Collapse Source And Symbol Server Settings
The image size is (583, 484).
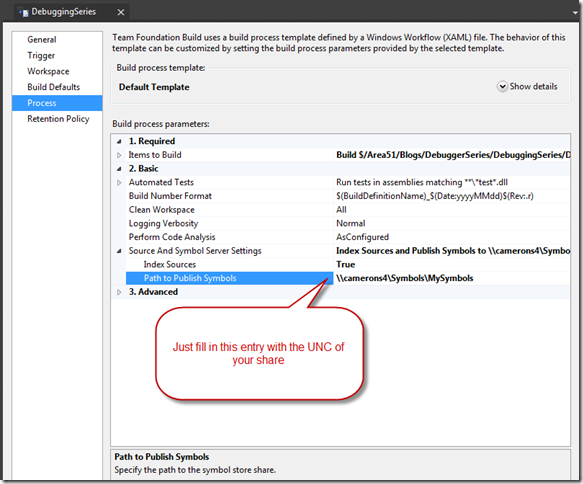coord(119,251)
